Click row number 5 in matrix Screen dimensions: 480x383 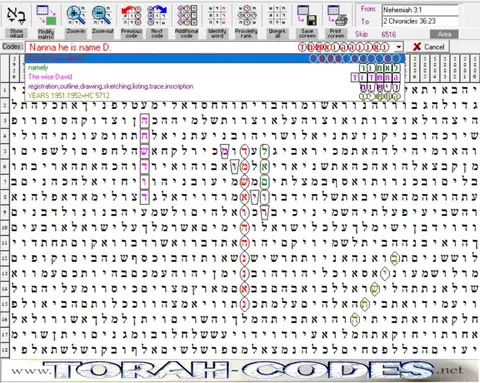coord(5,151)
